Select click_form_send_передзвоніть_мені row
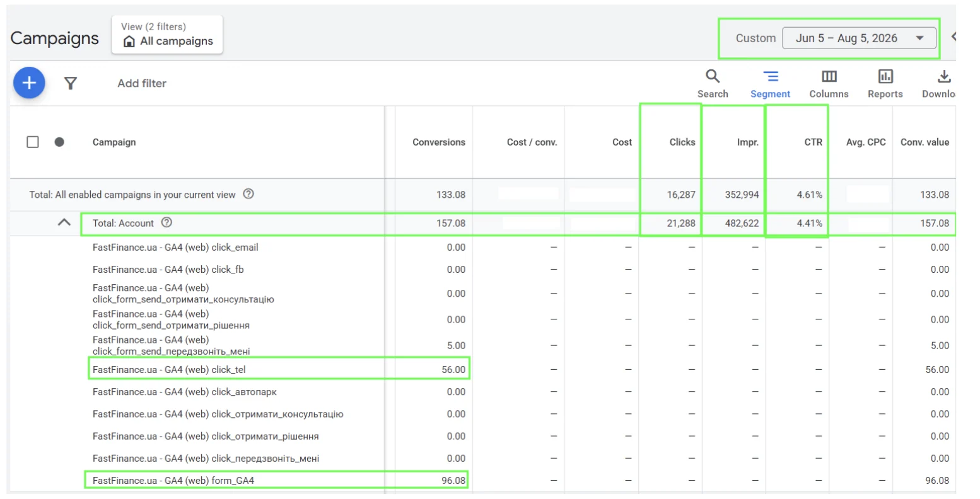Viewport: 980px width, 499px height. pyautogui.click(x=482, y=345)
